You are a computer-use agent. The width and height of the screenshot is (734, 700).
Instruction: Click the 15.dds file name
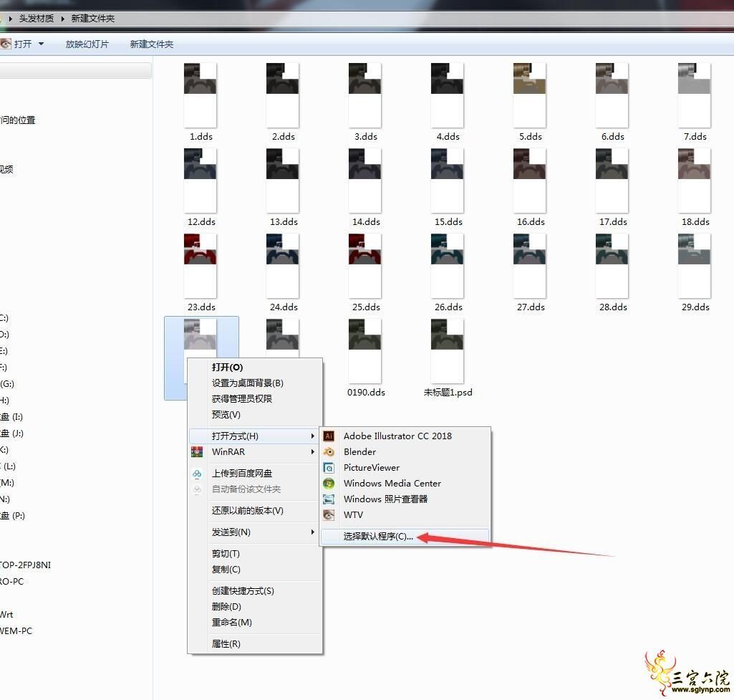(x=448, y=222)
